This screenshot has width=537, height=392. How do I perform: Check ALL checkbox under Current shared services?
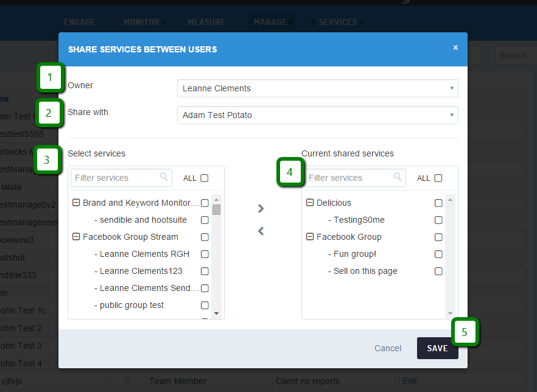(x=438, y=178)
